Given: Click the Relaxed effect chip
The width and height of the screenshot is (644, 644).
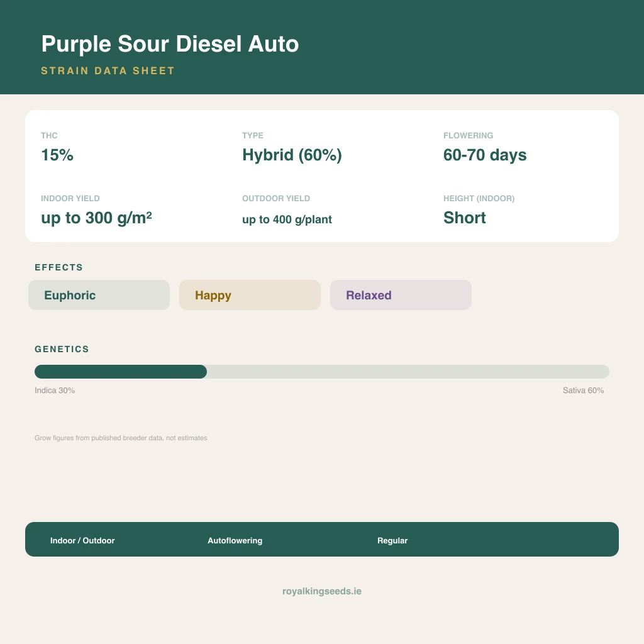Looking at the screenshot, I should [401, 295].
